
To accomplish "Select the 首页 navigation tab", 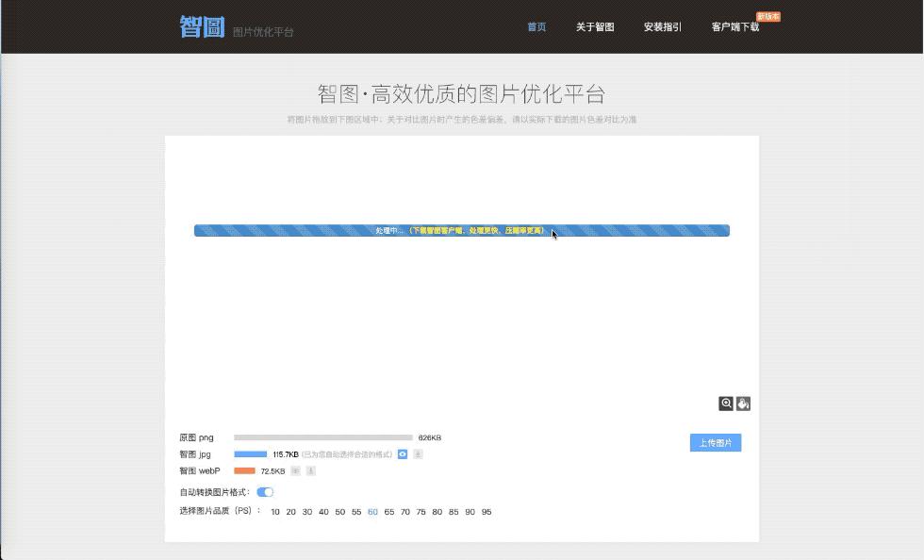I will (536, 27).
